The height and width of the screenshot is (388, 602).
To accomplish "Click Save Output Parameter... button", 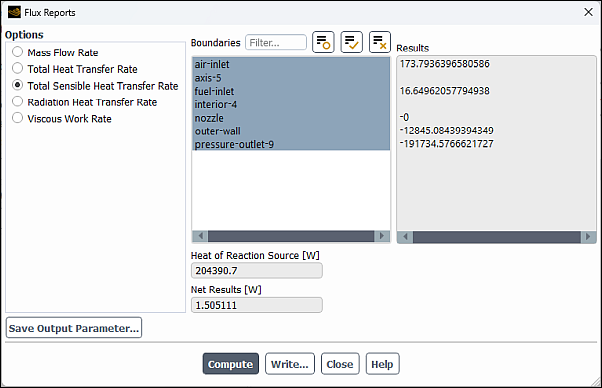I will point(74,328).
